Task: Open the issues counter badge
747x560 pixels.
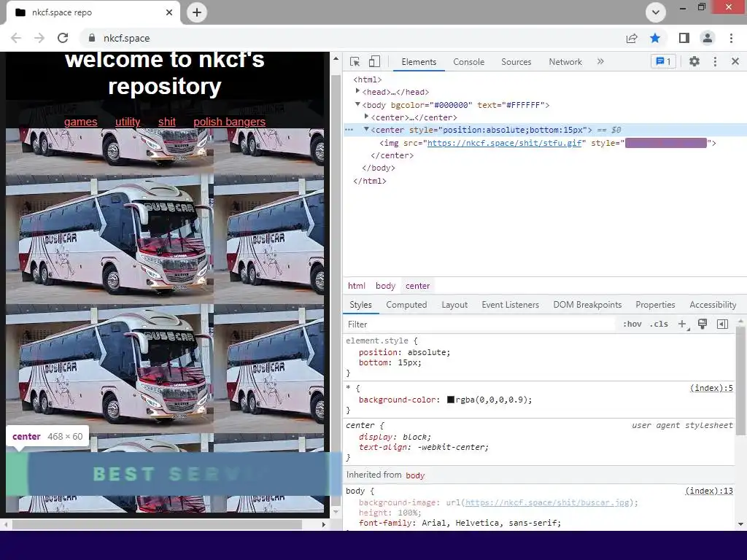Action: [663, 61]
